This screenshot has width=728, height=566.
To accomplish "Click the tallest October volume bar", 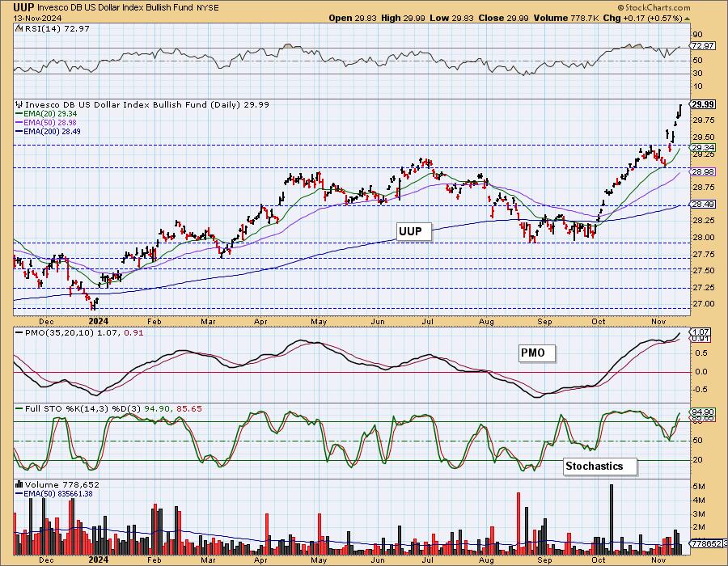I will pos(611,520).
